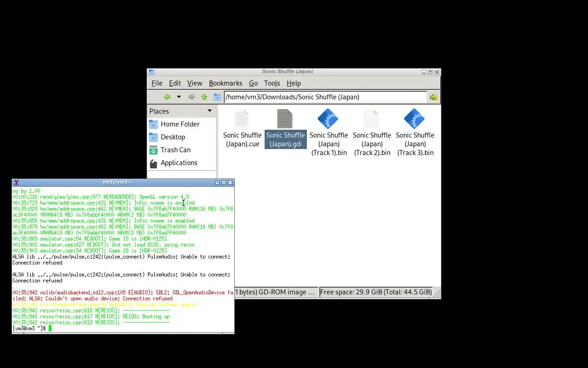Close the Sonic Shuffle (Japan) file manager window
This screenshot has height=368, width=588.
click(x=437, y=72)
